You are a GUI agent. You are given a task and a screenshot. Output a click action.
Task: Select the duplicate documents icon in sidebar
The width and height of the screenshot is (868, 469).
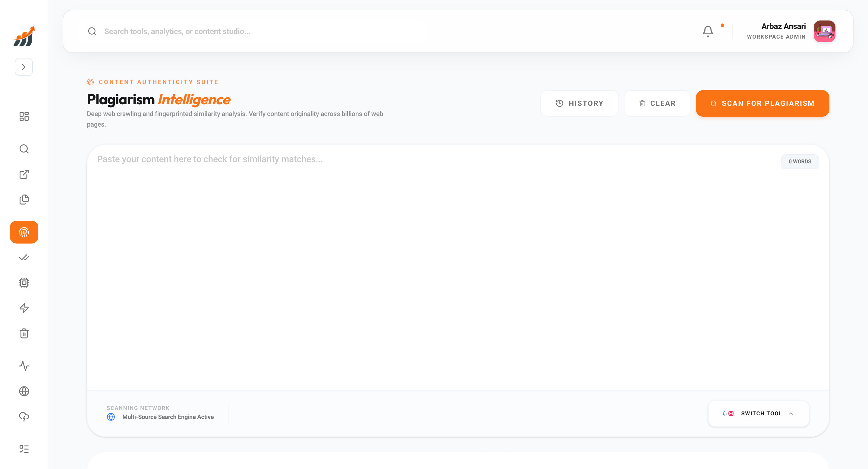point(24,199)
